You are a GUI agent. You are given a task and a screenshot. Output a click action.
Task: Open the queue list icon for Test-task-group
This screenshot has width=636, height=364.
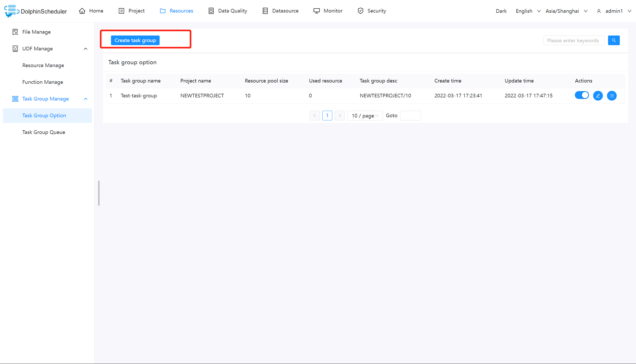tap(612, 96)
